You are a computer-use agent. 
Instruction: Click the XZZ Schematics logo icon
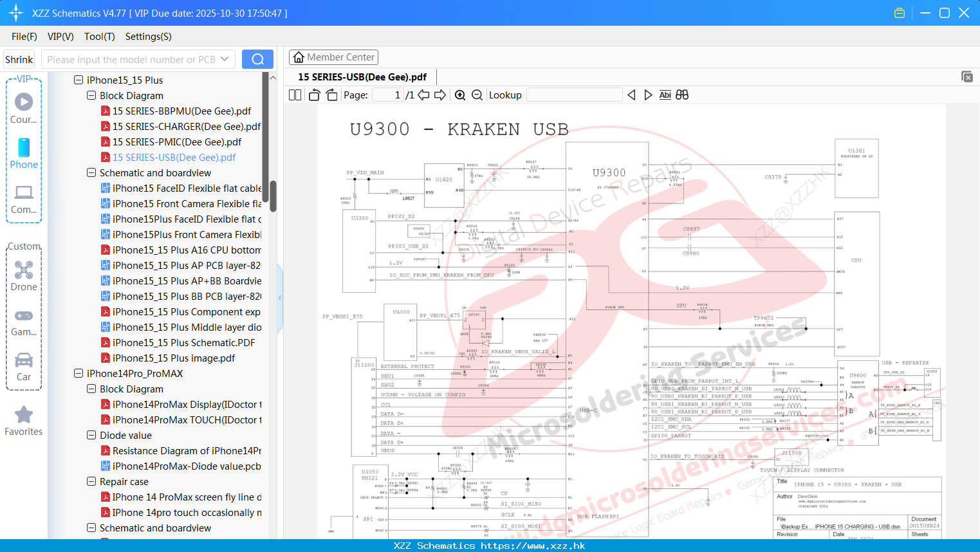pos(15,13)
